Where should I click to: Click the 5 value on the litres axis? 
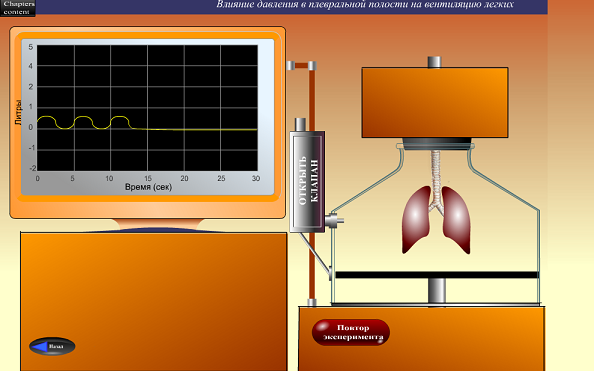31,47
